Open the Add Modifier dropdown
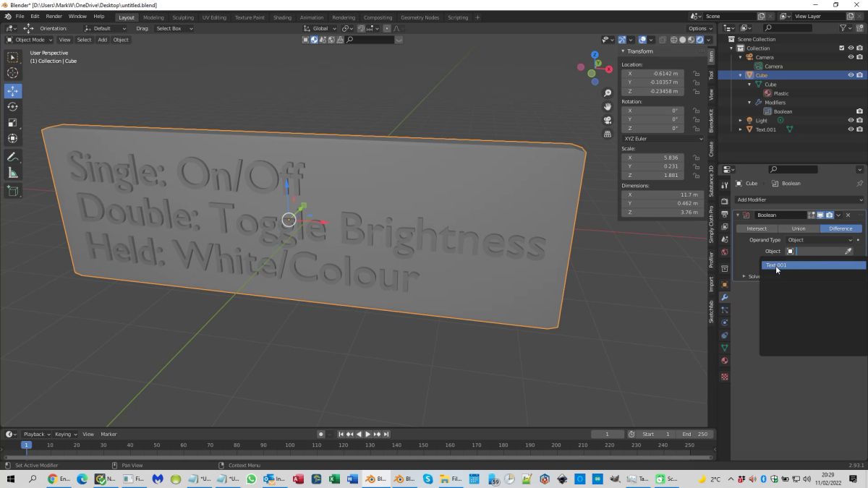Image resolution: width=868 pixels, height=488 pixels. coord(799,200)
